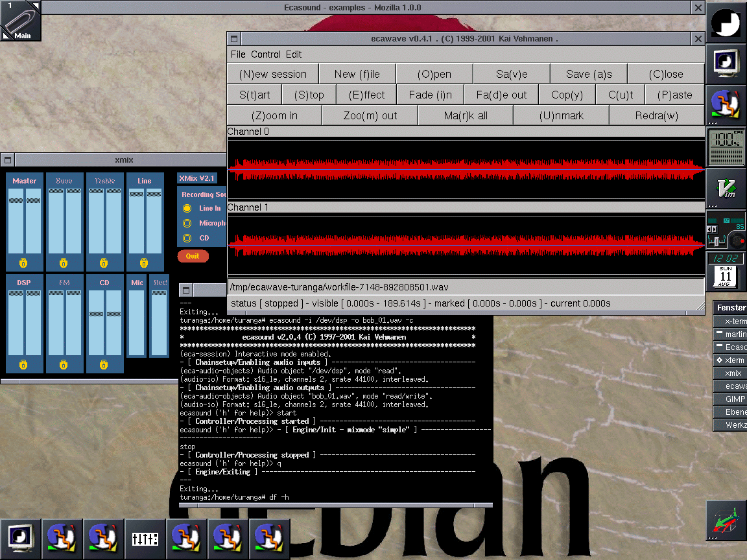Image resolution: width=747 pixels, height=560 pixels.
Task: Click the Sa(v)e button
Action: 512,75
